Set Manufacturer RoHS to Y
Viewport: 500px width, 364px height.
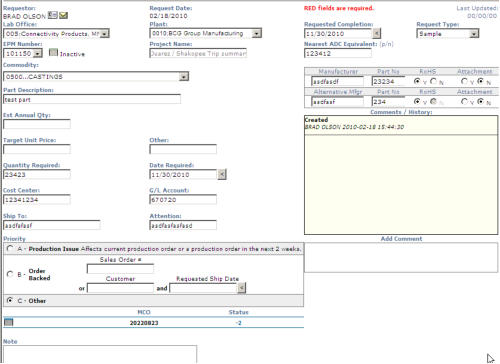point(417,81)
